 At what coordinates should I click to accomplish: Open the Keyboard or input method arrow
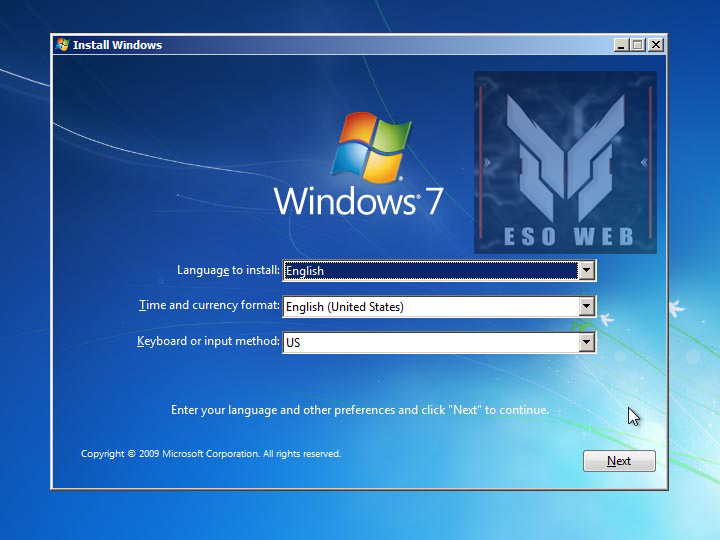[x=586, y=342]
